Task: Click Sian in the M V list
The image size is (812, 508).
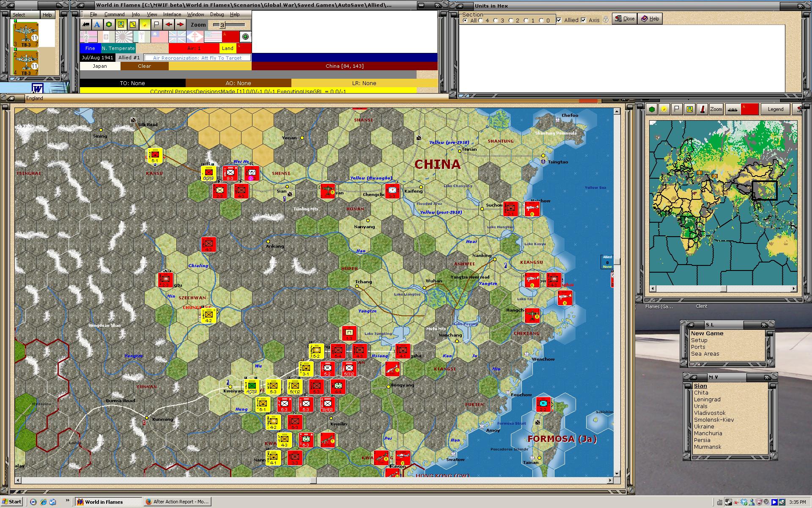Action: (700, 386)
